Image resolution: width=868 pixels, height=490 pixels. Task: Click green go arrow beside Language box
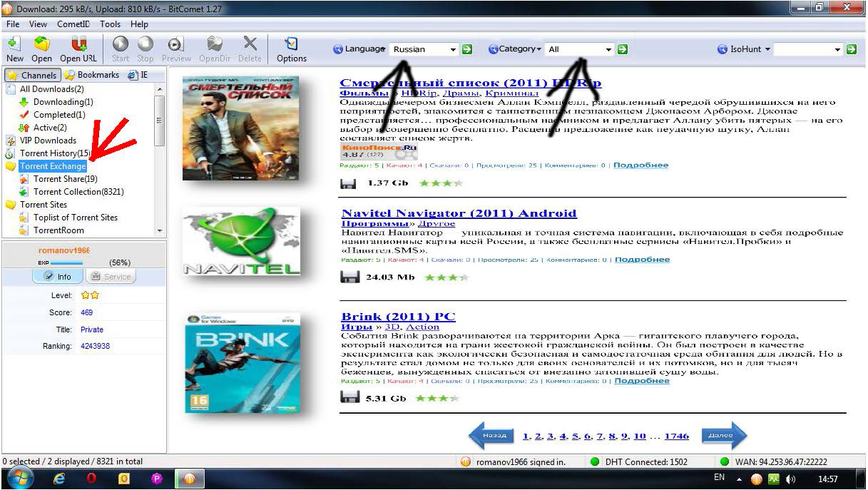point(466,49)
